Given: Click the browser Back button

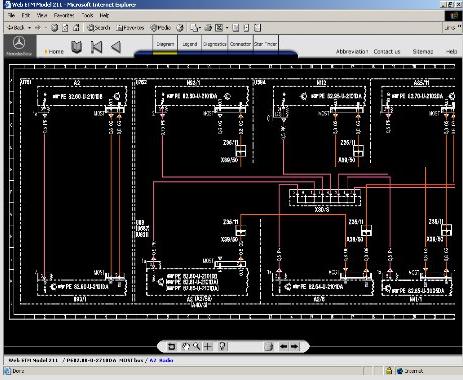Looking at the screenshot, I should tap(16, 28).
